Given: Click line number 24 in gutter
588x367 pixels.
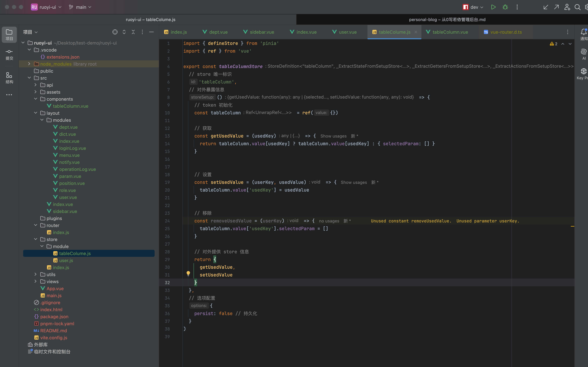Looking at the screenshot, I should tap(167, 221).
